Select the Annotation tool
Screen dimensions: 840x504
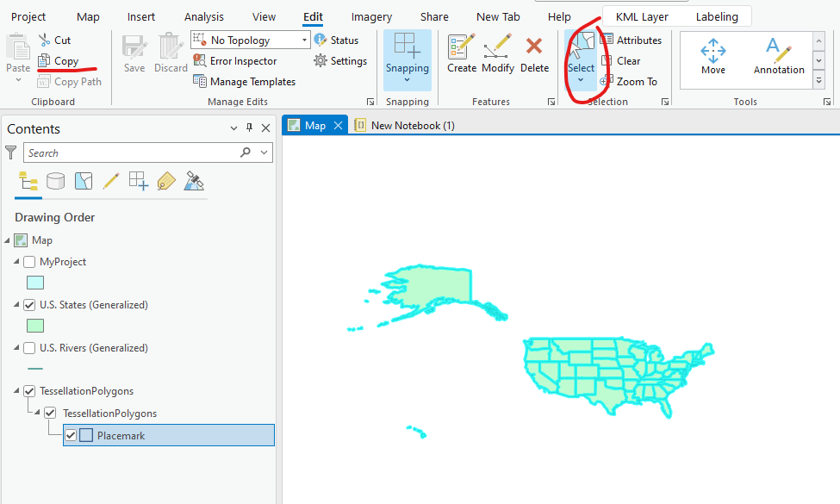[778, 54]
